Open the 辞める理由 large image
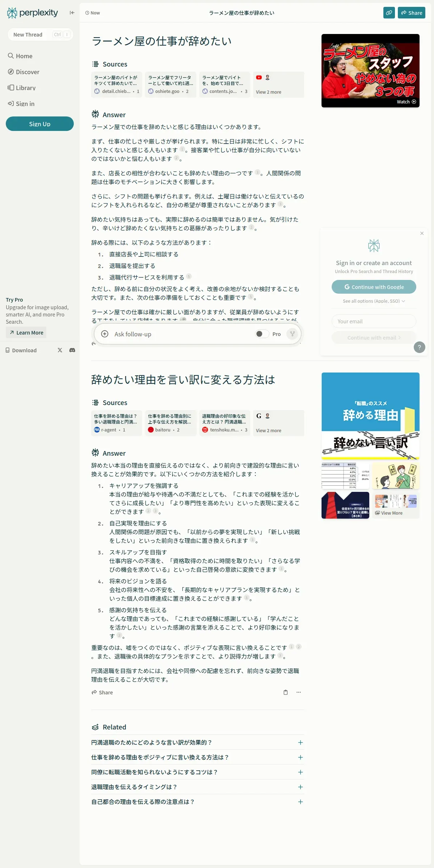 click(x=370, y=416)
